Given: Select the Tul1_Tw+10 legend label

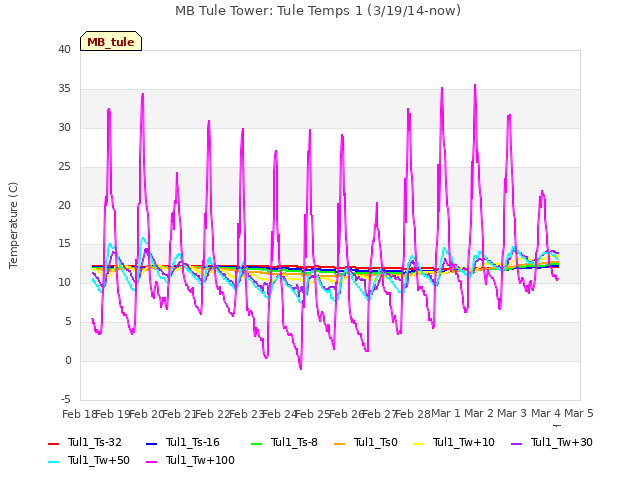Looking at the screenshot, I should pos(464,442).
